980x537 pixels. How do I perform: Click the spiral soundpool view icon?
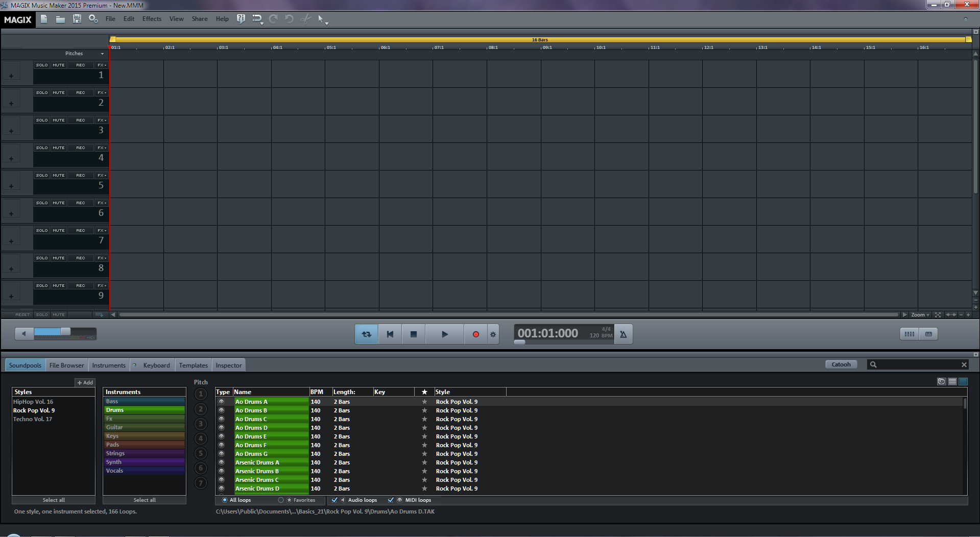coord(942,381)
